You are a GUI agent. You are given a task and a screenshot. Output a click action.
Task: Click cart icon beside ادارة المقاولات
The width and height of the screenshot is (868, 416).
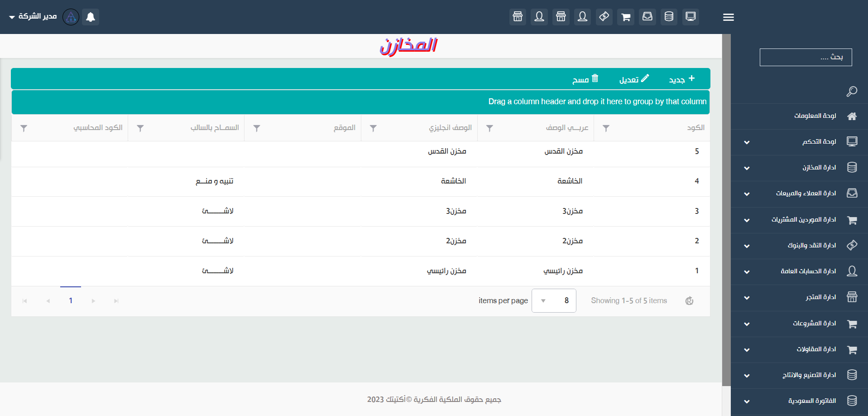point(852,350)
